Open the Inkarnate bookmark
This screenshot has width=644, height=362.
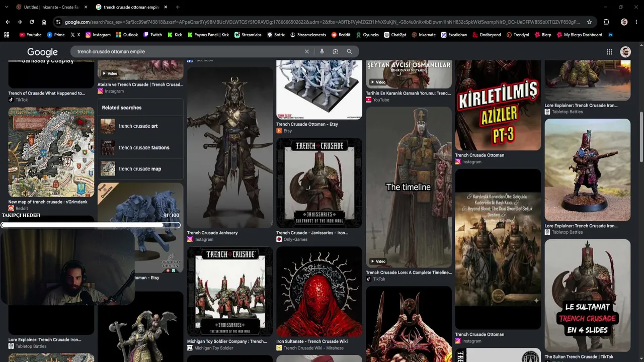(x=424, y=35)
